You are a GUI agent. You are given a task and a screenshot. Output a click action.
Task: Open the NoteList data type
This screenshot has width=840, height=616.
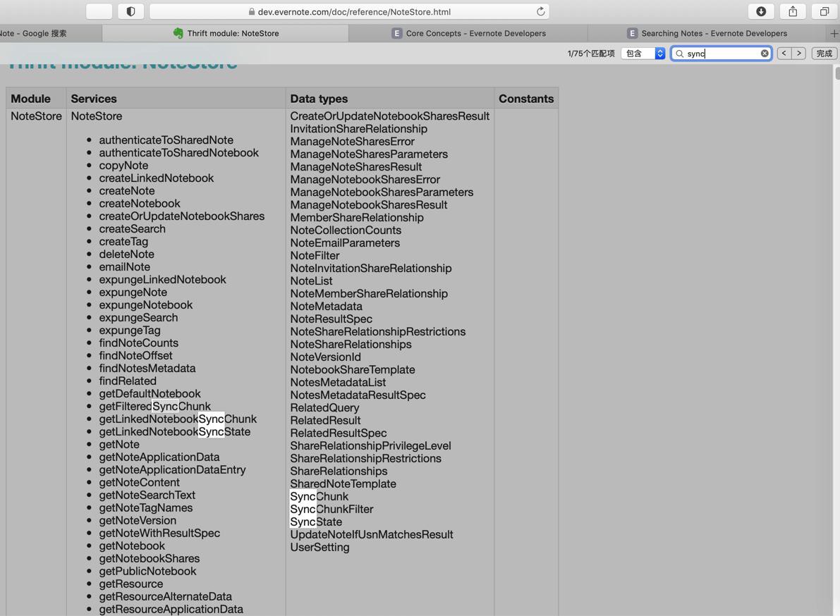(311, 281)
